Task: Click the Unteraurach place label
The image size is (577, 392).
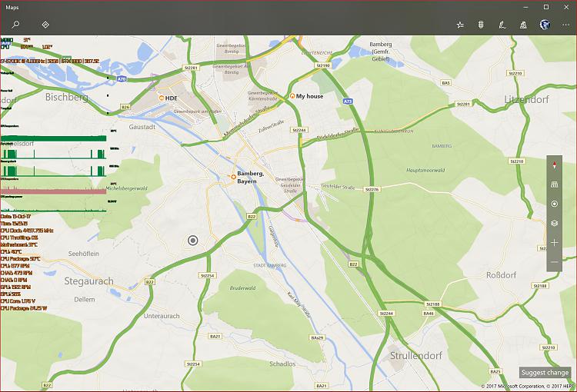Action: tap(162, 316)
